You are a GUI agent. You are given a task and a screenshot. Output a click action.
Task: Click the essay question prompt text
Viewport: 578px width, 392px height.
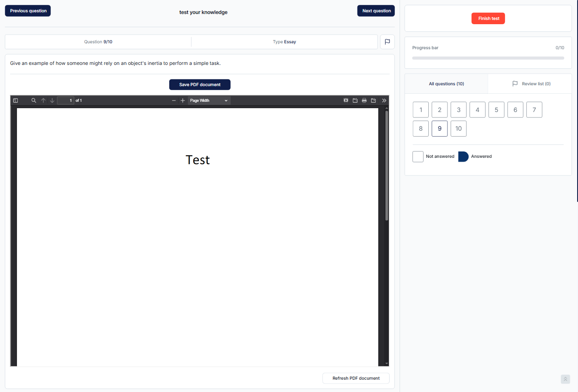[115, 64]
